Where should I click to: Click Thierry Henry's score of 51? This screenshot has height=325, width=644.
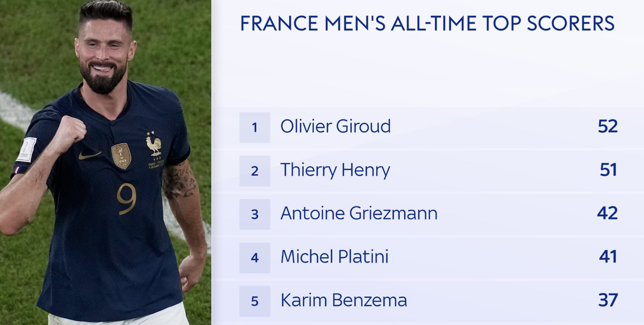click(608, 170)
